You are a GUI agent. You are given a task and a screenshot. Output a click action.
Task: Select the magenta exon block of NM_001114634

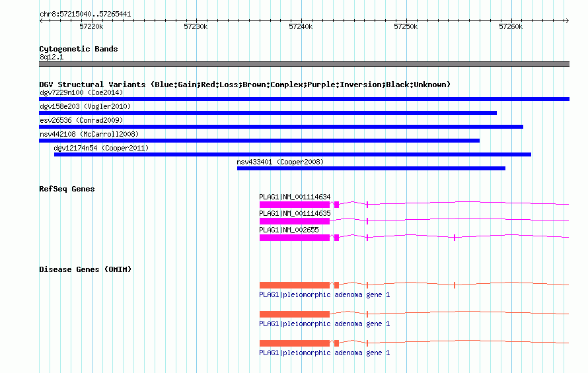295,205
